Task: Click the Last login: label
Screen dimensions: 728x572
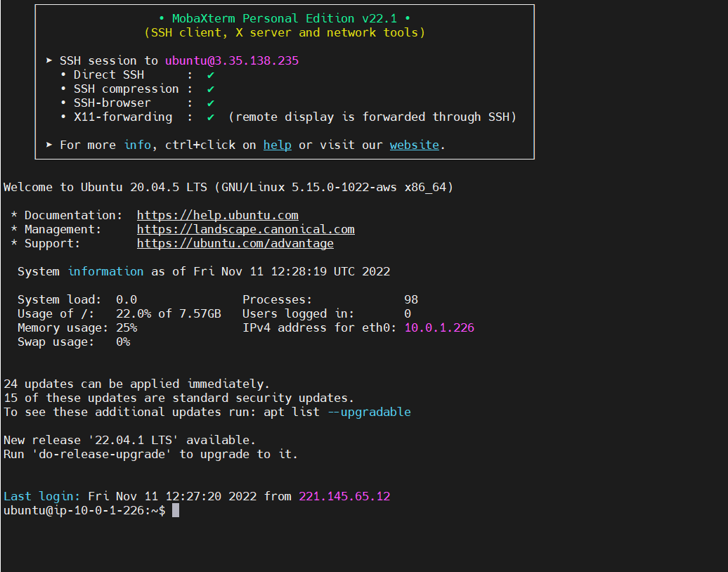Action: (x=41, y=496)
